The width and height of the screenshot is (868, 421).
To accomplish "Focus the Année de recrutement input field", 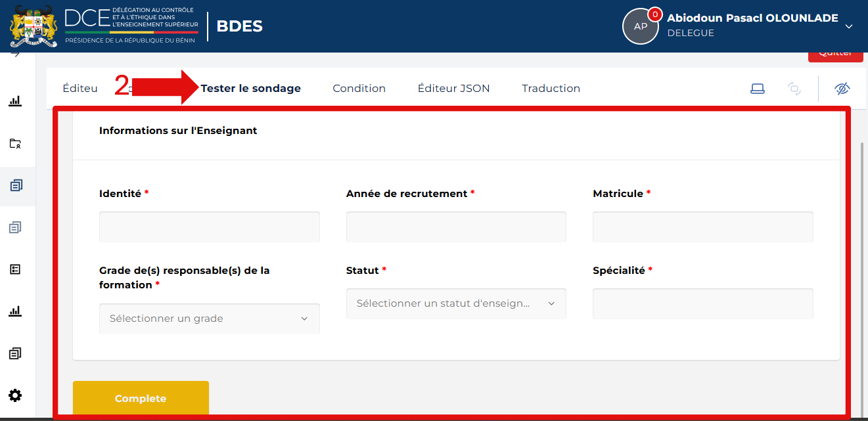I will (456, 227).
